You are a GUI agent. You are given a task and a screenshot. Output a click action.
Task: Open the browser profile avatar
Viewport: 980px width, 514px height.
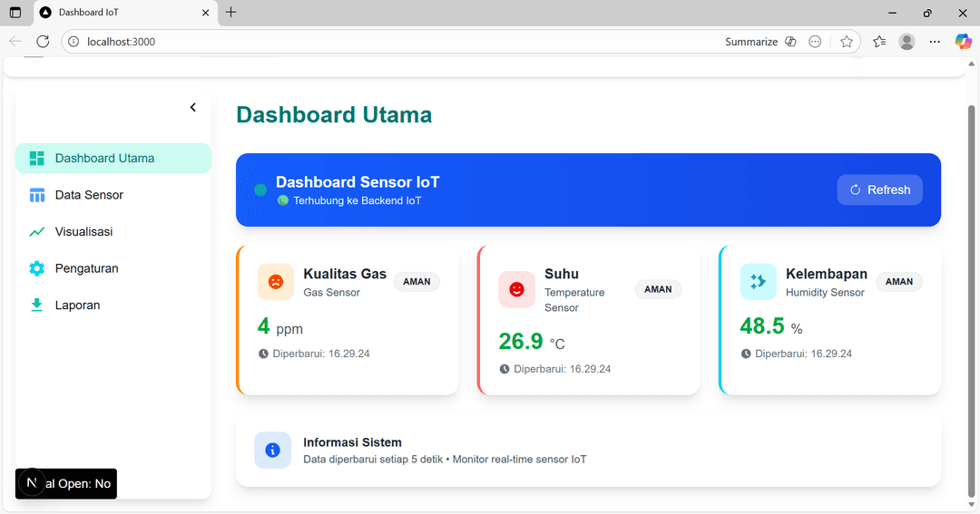pos(906,42)
